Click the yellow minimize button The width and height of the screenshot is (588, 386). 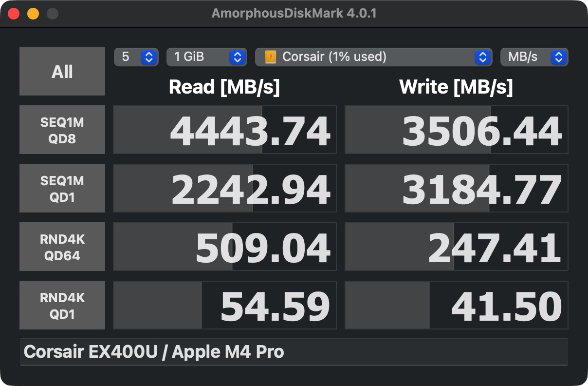pyautogui.click(x=33, y=14)
